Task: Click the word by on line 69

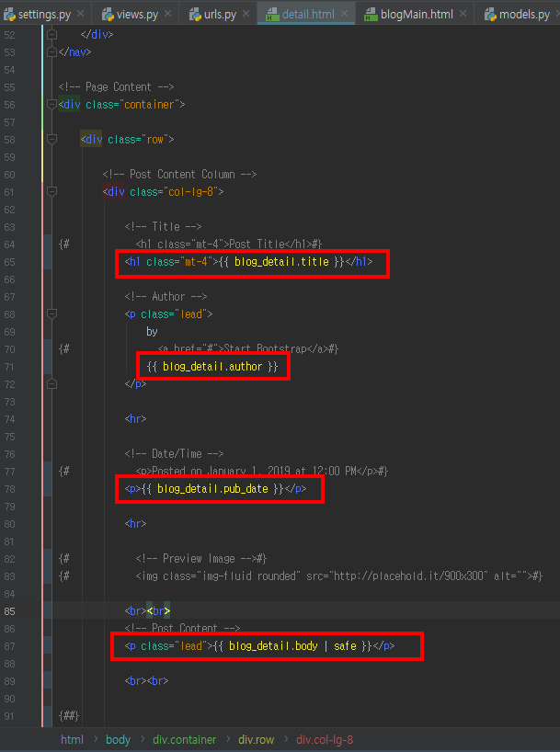Action: coord(152,331)
